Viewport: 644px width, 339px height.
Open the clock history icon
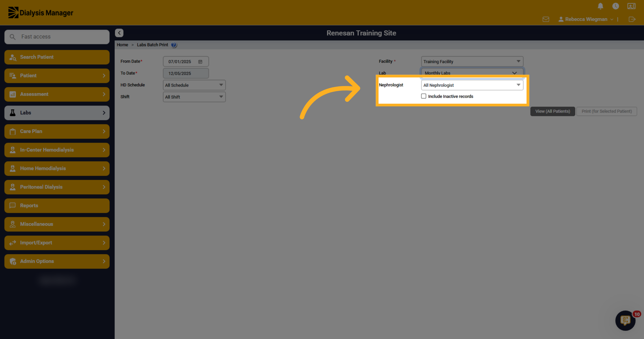coord(616,6)
